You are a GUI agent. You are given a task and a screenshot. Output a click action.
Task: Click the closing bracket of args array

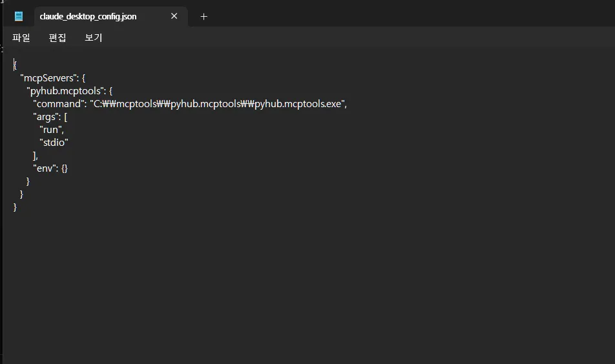coord(35,156)
